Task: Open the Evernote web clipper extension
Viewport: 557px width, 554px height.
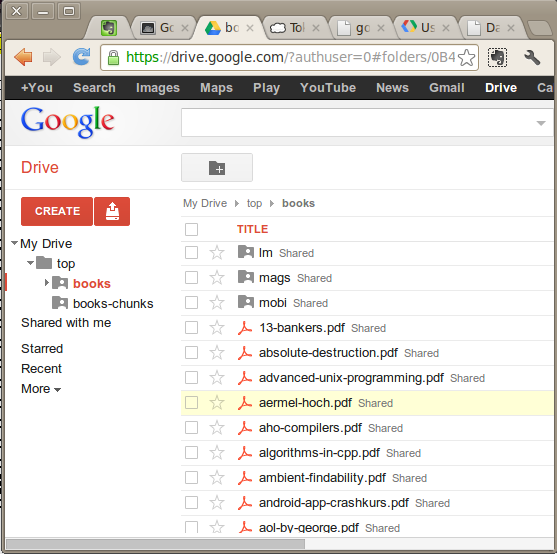Action: [497, 57]
